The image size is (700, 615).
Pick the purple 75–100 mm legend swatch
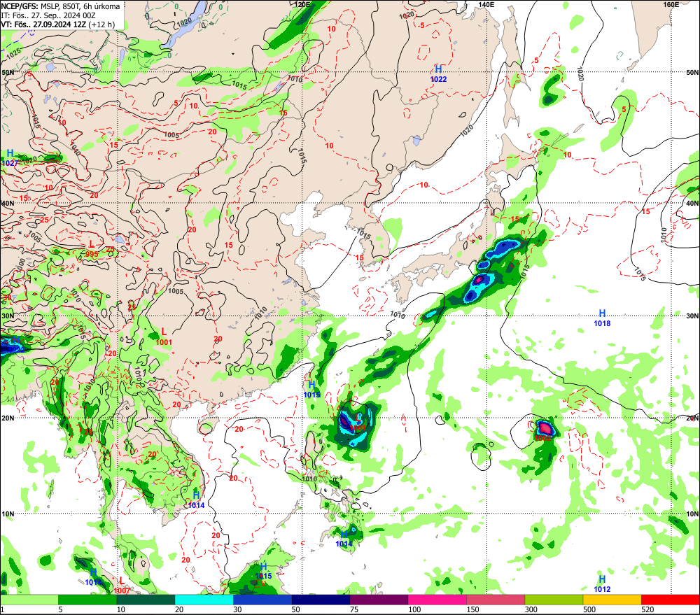[379, 600]
